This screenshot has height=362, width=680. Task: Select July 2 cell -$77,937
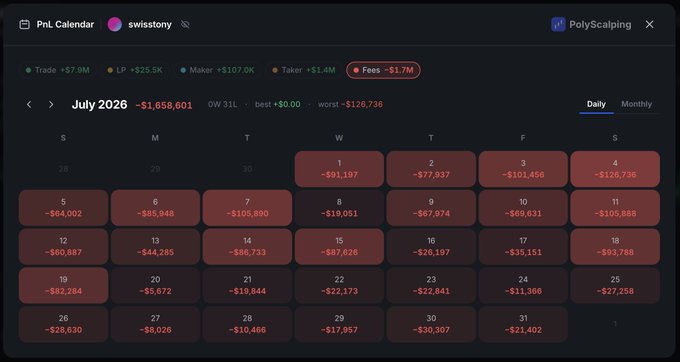(431, 169)
